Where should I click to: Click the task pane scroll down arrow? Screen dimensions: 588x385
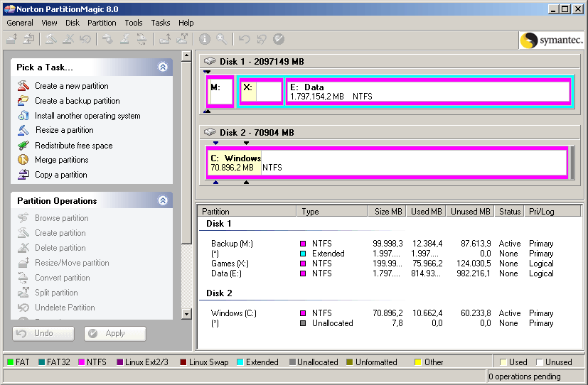pyautogui.click(x=186, y=314)
